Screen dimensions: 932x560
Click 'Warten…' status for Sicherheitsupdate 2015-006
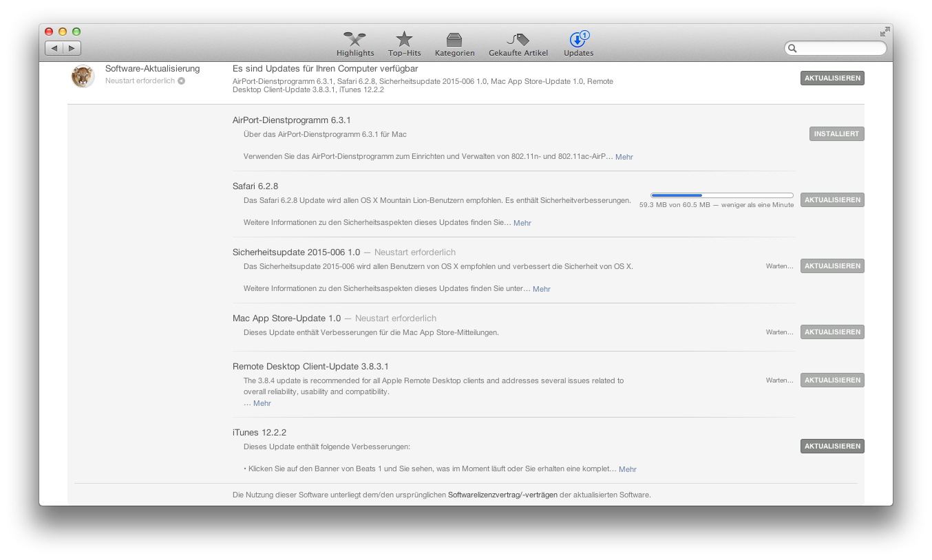[x=779, y=266]
